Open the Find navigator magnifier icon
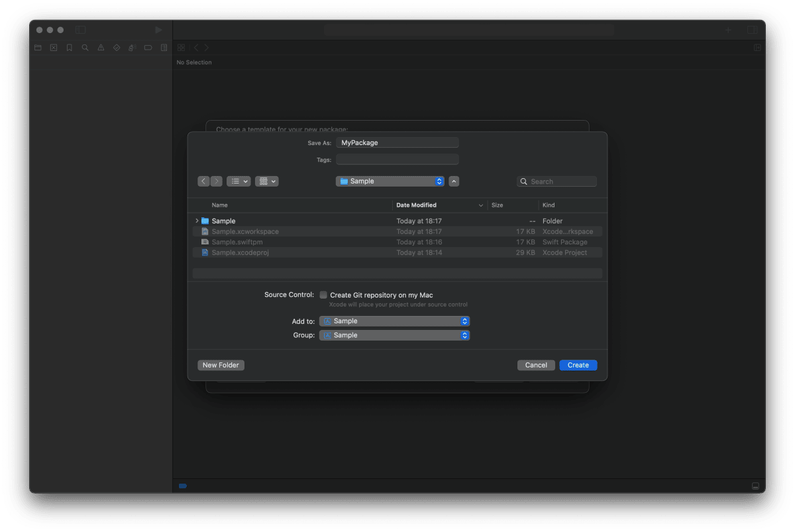 coord(85,48)
